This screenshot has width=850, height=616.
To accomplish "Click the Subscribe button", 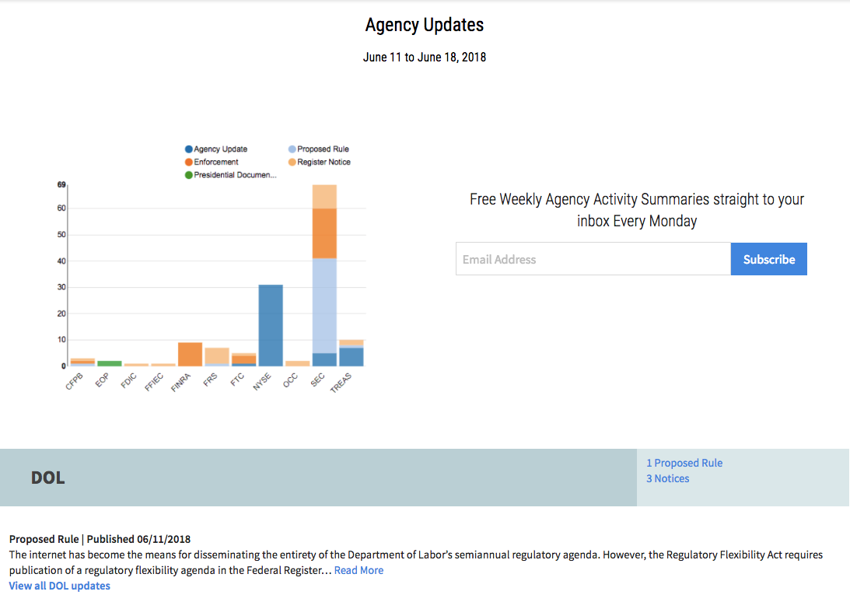I will pyautogui.click(x=768, y=259).
